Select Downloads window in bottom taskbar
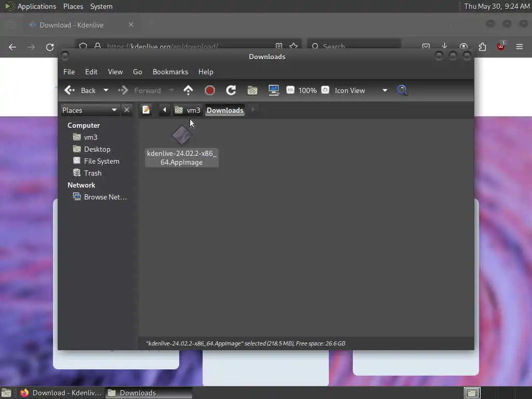Screen dimensions: 532x399 click(x=149, y=393)
